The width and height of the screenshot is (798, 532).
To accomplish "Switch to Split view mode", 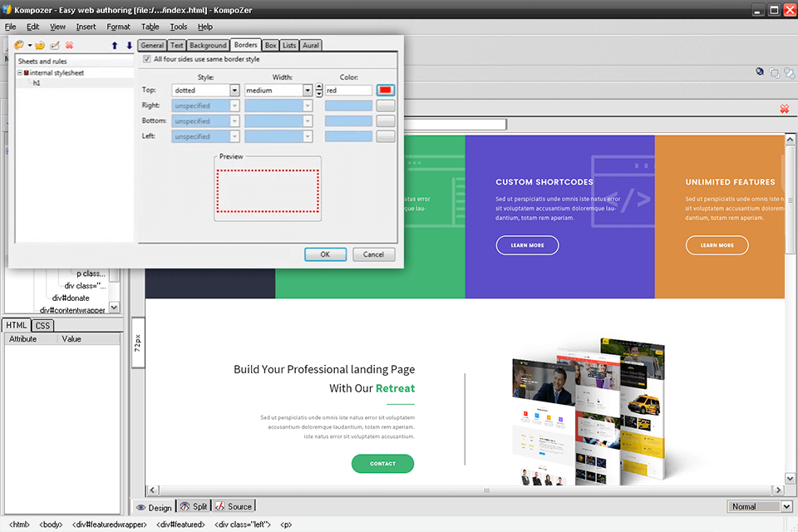I will [193, 506].
